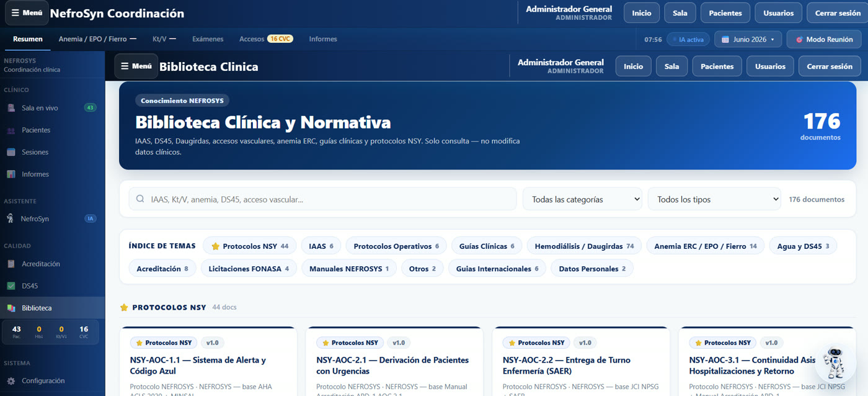
Task: Select the Biblioteca books icon in sidebar
Action: click(x=11, y=308)
